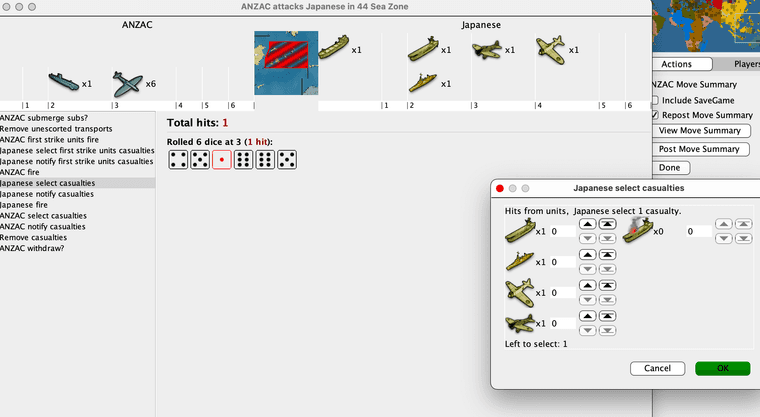Screen dimensions: 760x417
Task: Click the destroyer row's casualty count field
Action: tap(562, 262)
